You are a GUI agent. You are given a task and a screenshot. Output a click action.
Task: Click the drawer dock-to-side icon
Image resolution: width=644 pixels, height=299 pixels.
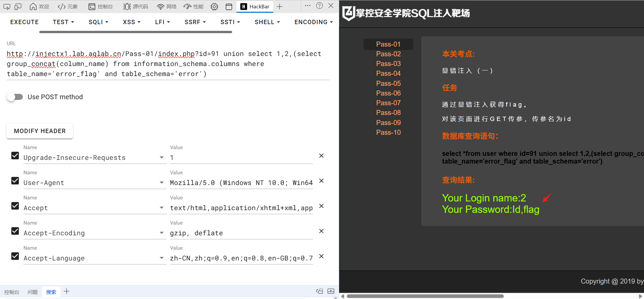click(320, 291)
